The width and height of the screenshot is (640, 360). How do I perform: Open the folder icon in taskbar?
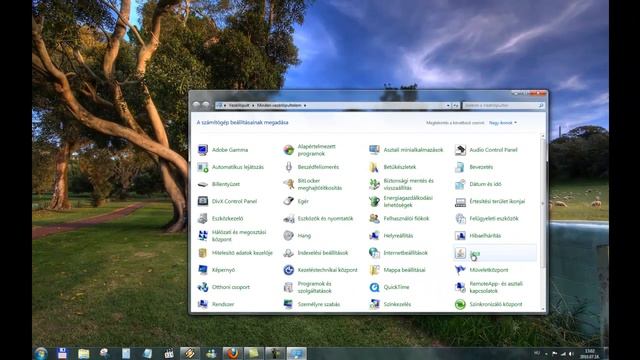pos(84,353)
